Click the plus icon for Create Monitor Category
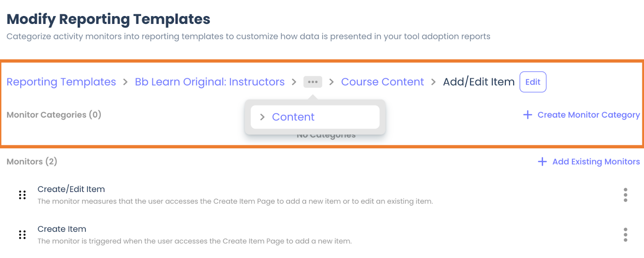 (528, 115)
